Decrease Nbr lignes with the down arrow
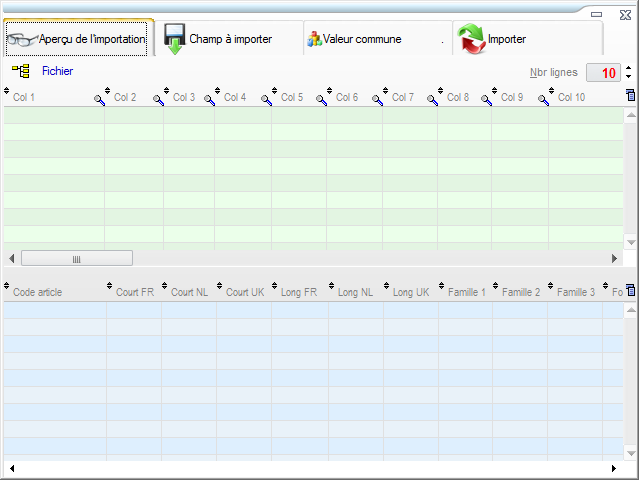Viewport: 639px width, 480px height. 628,78
